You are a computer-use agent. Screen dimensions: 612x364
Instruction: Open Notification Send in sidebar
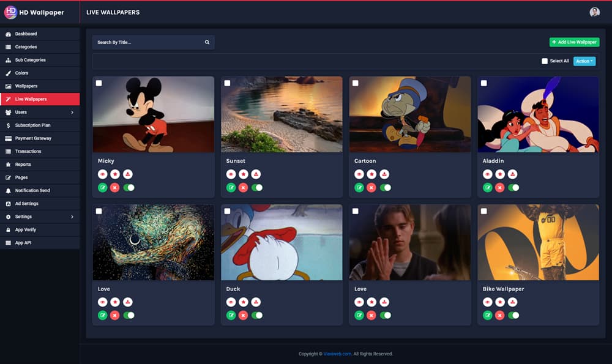click(40, 190)
